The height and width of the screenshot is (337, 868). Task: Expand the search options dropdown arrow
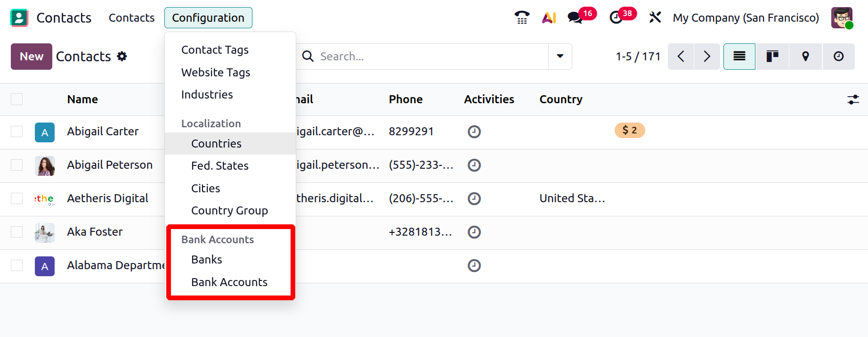pos(560,57)
